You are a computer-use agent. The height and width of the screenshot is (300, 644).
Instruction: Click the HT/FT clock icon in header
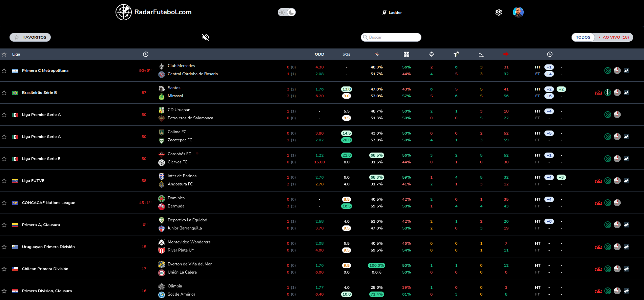tap(550, 54)
